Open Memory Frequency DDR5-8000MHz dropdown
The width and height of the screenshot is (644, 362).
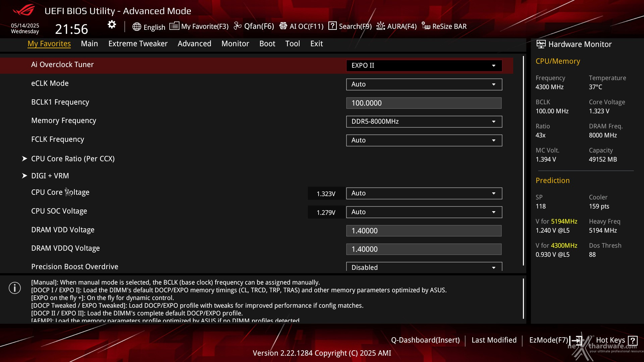point(424,122)
